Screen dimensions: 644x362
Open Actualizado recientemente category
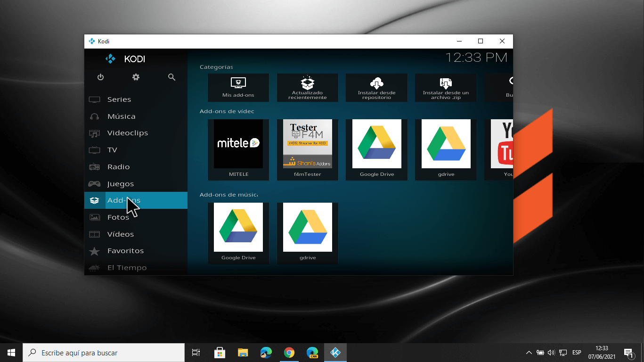point(308,88)
